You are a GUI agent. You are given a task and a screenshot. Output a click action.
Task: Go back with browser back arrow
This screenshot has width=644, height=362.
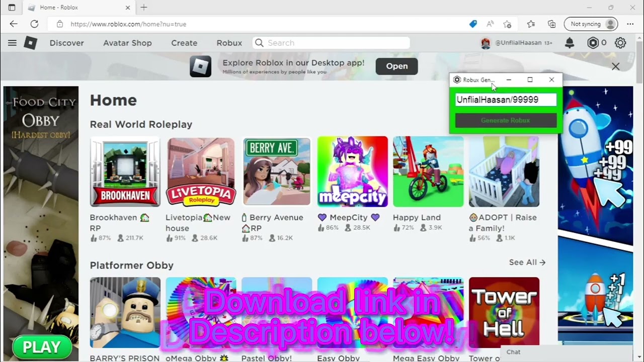pyautogui.click(x=13, y=24)
